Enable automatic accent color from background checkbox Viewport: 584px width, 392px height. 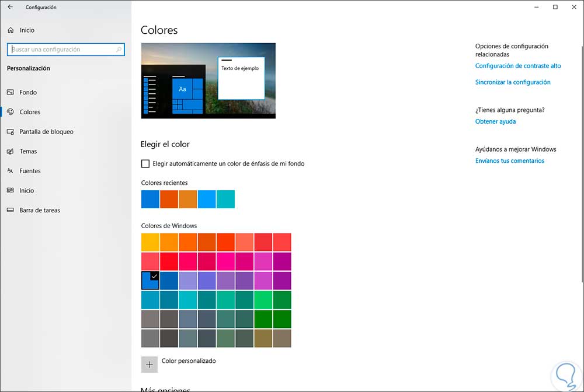point(145,164)
